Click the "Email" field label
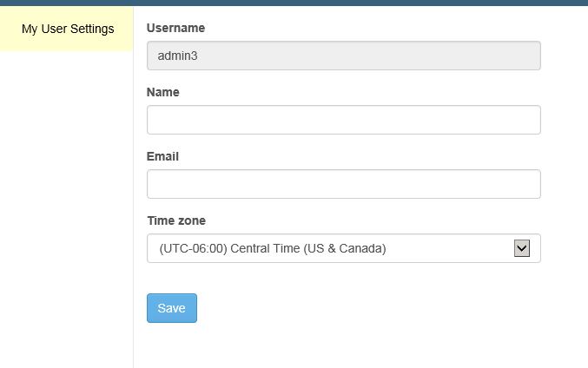Viewport: 588px width, 368px height. (162, 156)
